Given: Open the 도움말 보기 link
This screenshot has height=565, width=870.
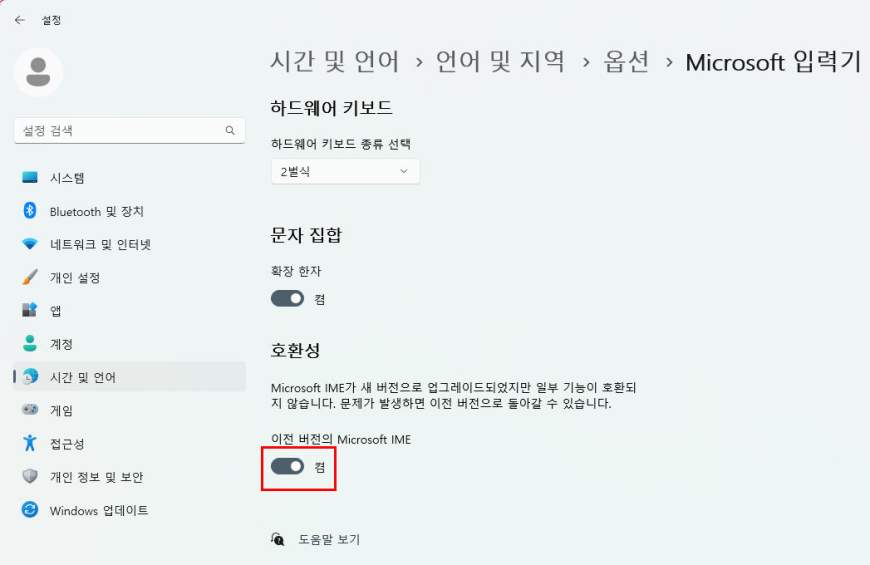Looking at the screenshot, I should (329, 539).
